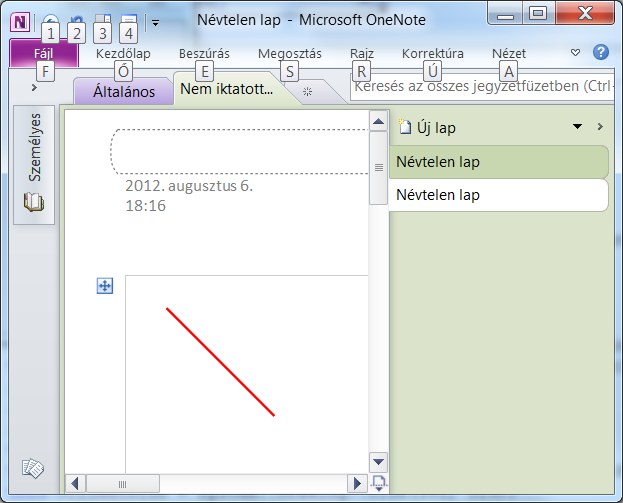
Task: Click the vertical scrollbar thumb
Action: tap(378, 168)
